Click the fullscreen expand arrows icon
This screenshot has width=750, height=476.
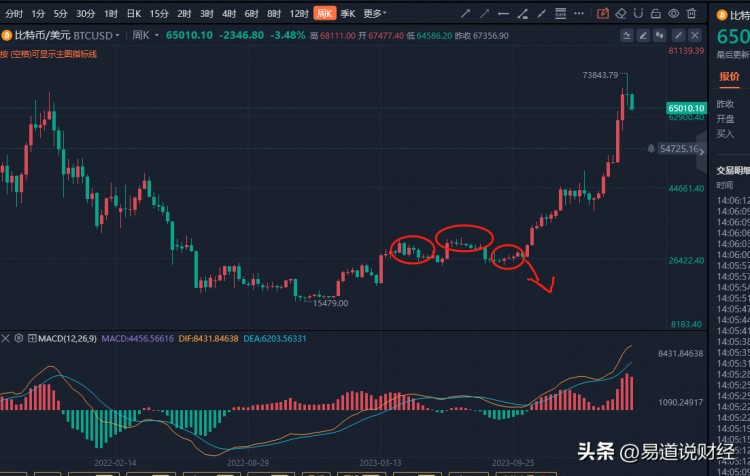[x=678, y=35]
